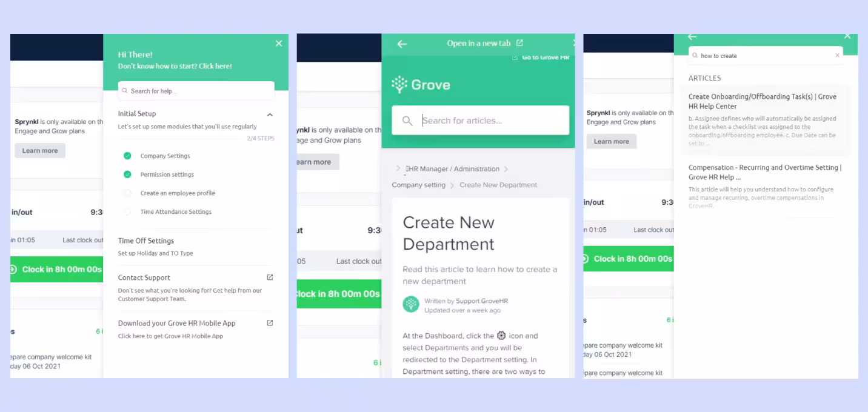
Task: Check the Create an employee profile step
Action: click(x=127, y=193)
